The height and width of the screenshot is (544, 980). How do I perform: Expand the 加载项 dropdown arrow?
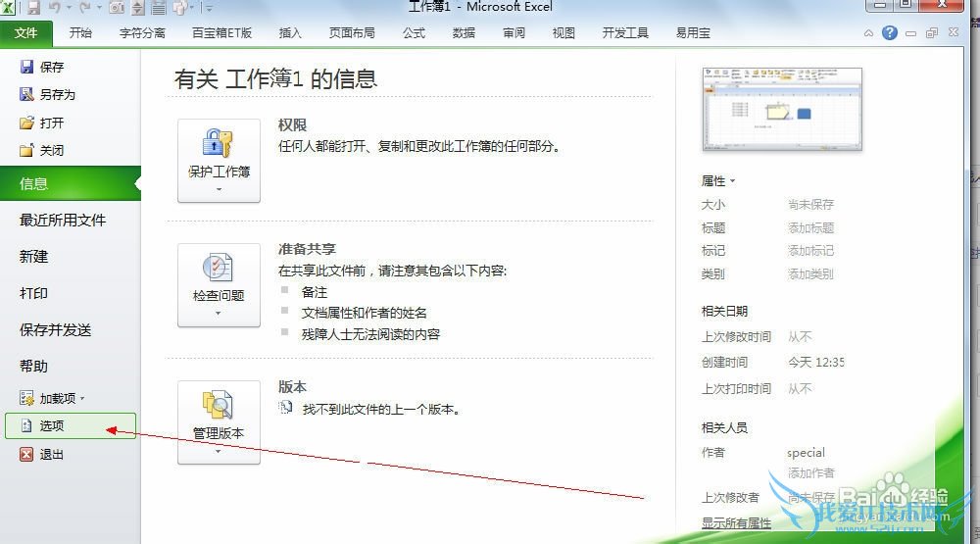click(x=82, y=399)
